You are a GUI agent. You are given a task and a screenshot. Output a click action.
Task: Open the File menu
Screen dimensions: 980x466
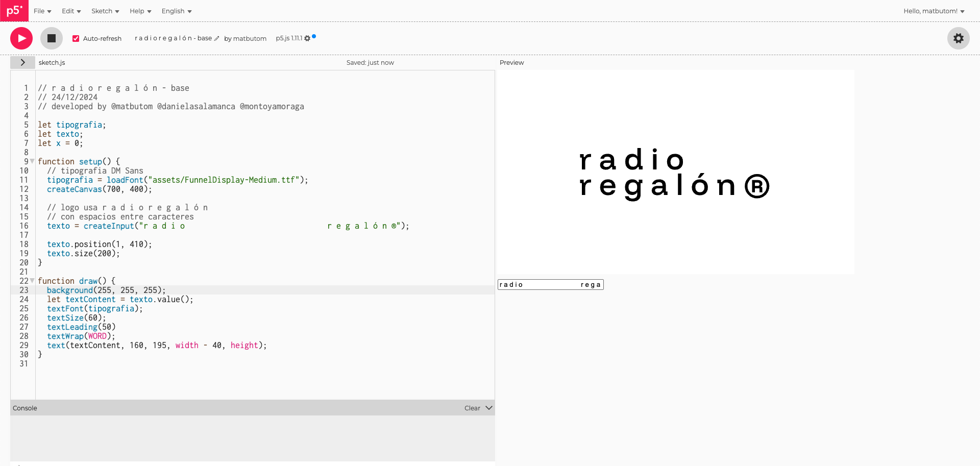click(42, 11)
